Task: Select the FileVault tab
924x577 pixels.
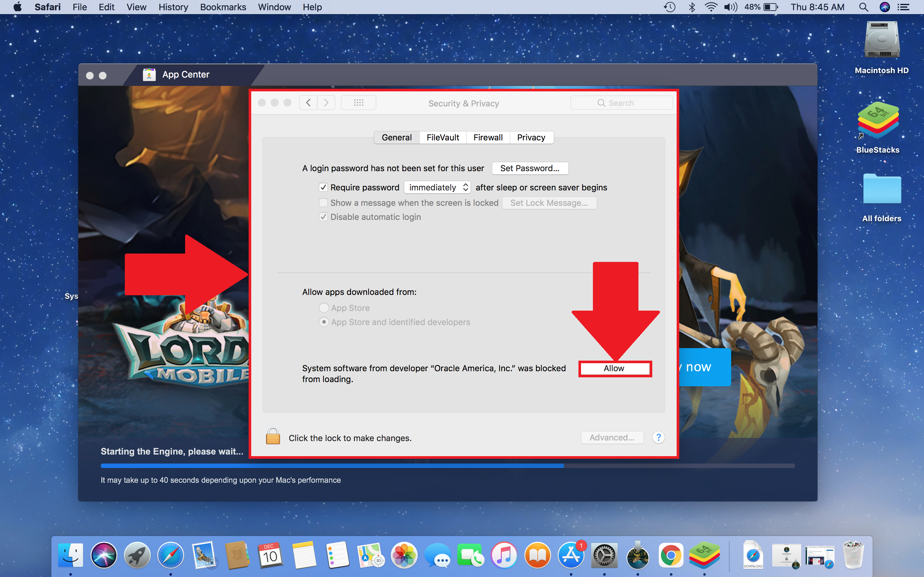Action: coord(443,137)
